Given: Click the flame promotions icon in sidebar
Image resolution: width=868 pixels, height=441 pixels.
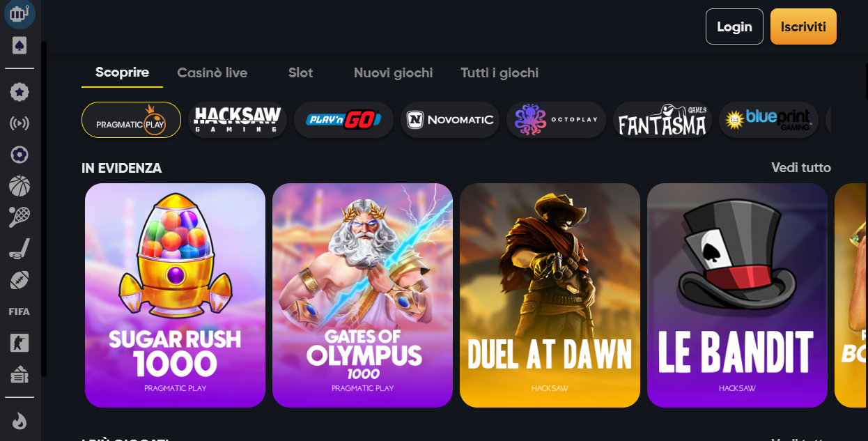Looking at the screenshot, I should tap(20, 421).
